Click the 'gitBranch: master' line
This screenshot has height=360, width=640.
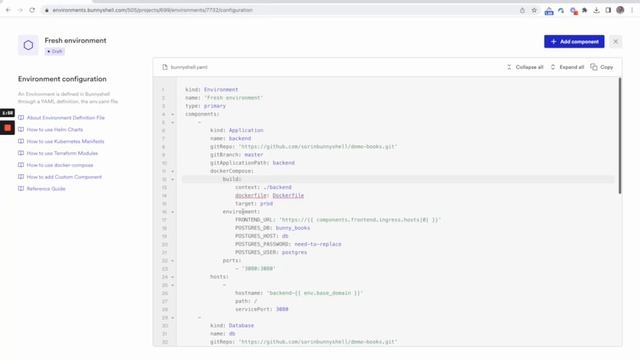pos(237,155)
